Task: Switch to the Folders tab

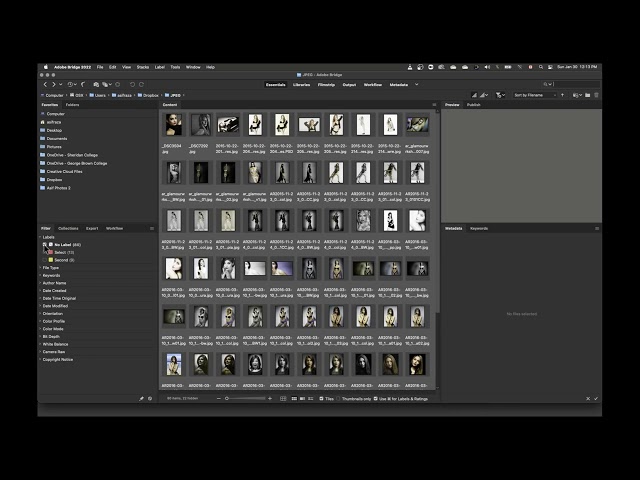Action: click(72, 105)
